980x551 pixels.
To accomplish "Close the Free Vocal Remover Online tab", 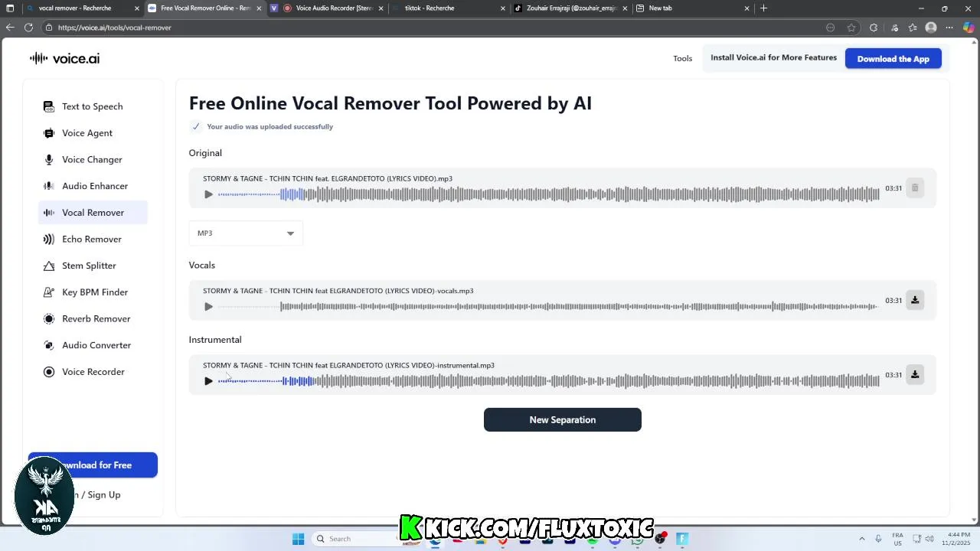I will (x=259, y=8).
